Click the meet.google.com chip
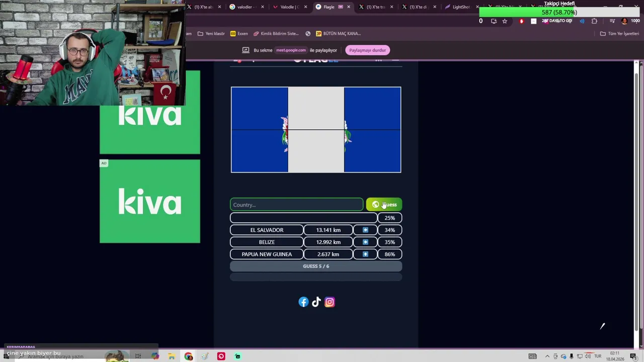Screen dimensions: 644x362 pos(291,50)
